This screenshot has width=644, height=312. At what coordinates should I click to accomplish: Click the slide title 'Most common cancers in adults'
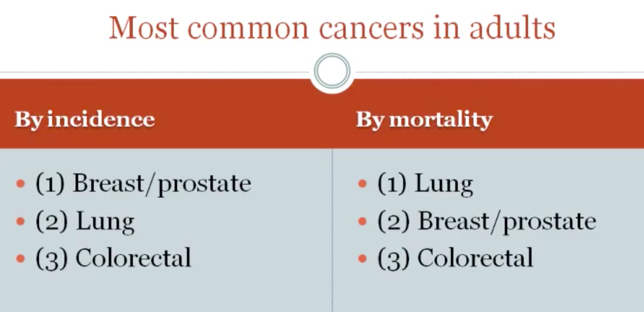(332, 28)
